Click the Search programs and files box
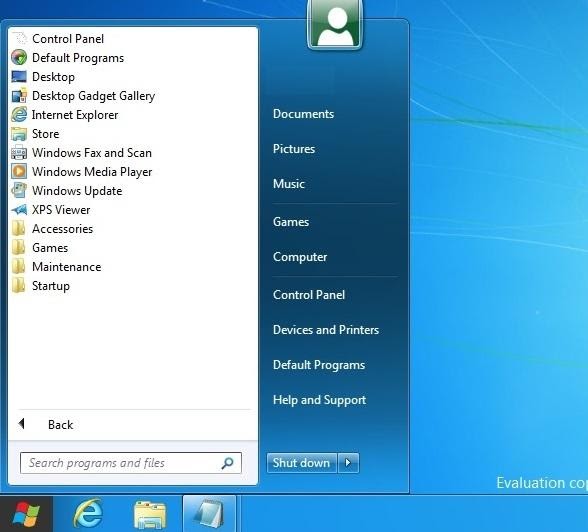 pos(131,463)
